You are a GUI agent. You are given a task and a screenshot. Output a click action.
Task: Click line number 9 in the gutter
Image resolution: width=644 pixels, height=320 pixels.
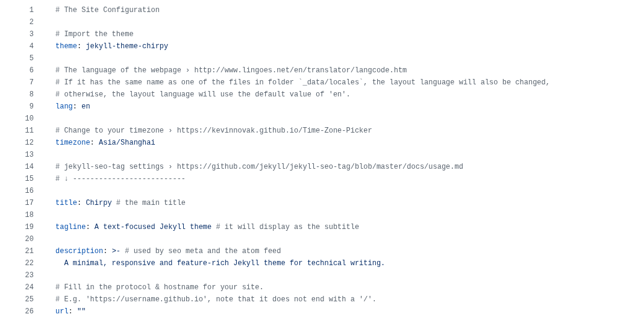tap(31, 107)
